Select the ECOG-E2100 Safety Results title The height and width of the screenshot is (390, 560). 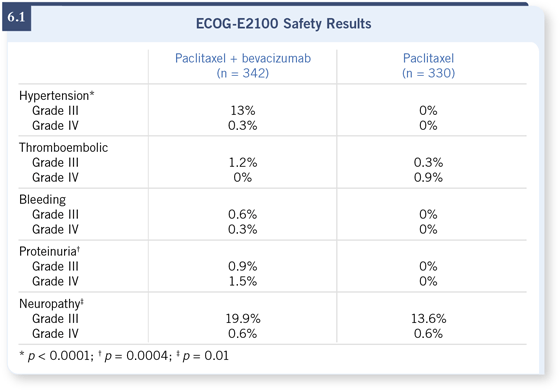(x=284, y=24)
